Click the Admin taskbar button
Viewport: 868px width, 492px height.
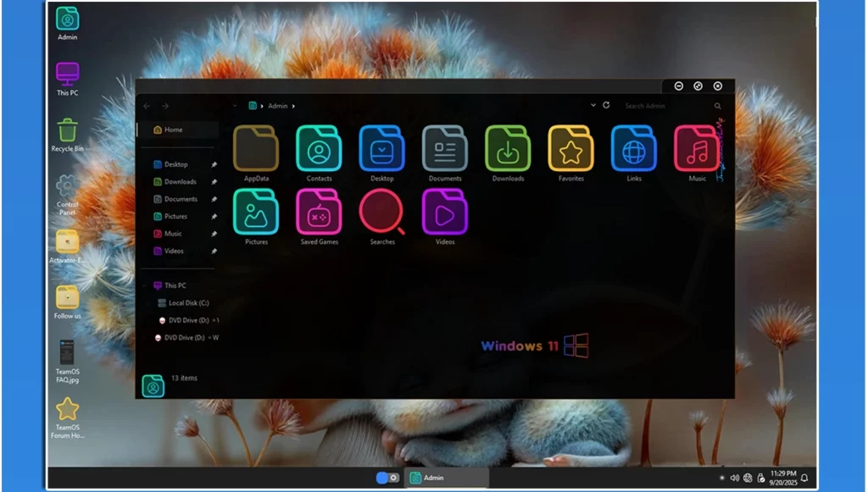(446, 478)
